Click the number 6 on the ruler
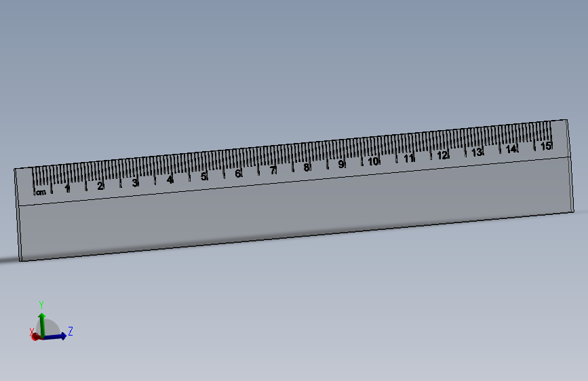 tap(238, 174)
